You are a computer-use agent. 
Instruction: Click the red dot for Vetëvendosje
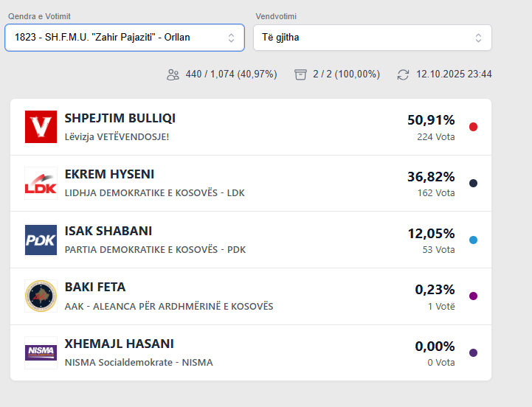click(473, 127)
